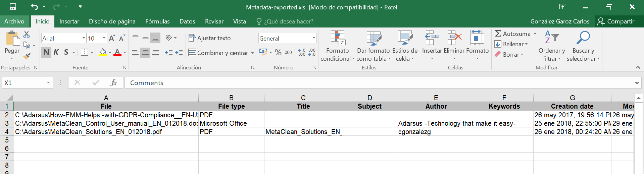Screen dimensions: 644x174
Task: Click the Undo arrow icon
Action: (34, 7)
